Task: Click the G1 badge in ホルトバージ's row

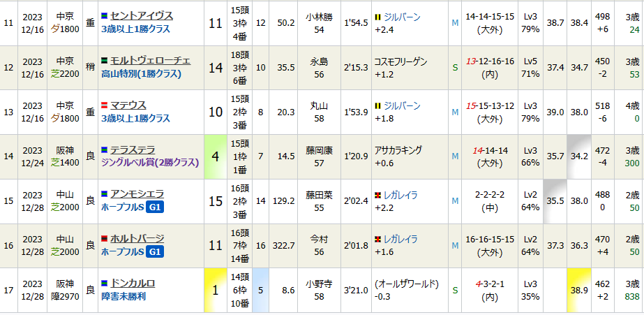Action: point(154,252)
